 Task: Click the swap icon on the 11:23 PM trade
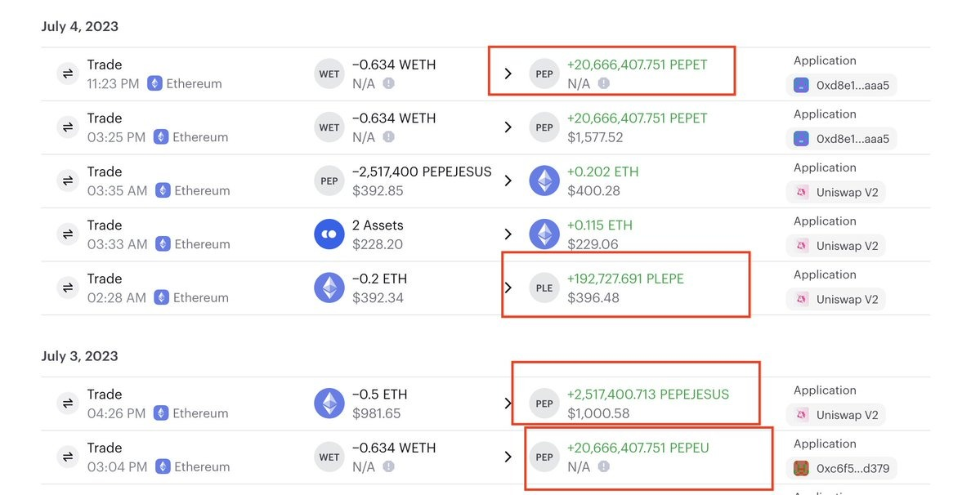[66, 74]
